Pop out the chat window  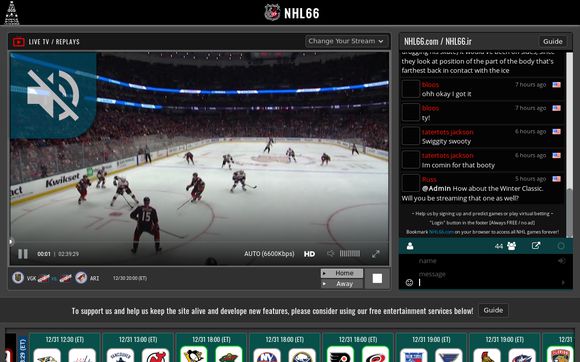coord(536,246)
